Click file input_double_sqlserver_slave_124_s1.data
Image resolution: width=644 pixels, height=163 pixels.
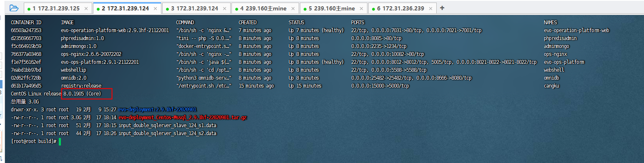(x=168, y=125)
